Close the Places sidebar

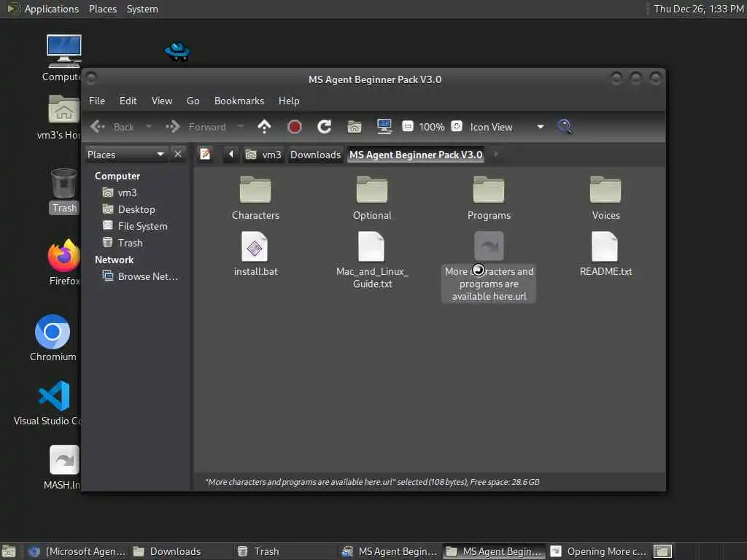point(178,155)
